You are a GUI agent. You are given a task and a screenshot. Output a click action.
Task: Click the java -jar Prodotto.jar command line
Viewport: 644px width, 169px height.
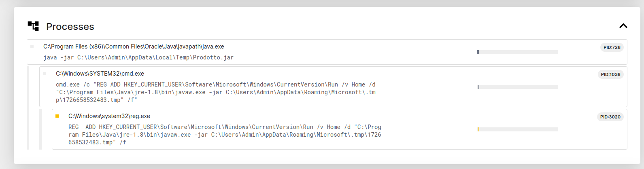click(138, 57)
